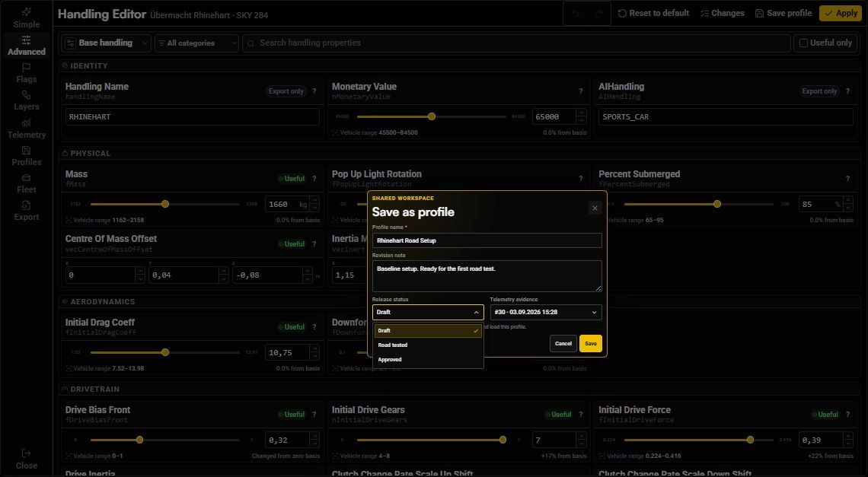Choose Approved release status
Image resolution: width=868 pixels, height=477 pixels.
pyautogui.click(x=428, y=360)
